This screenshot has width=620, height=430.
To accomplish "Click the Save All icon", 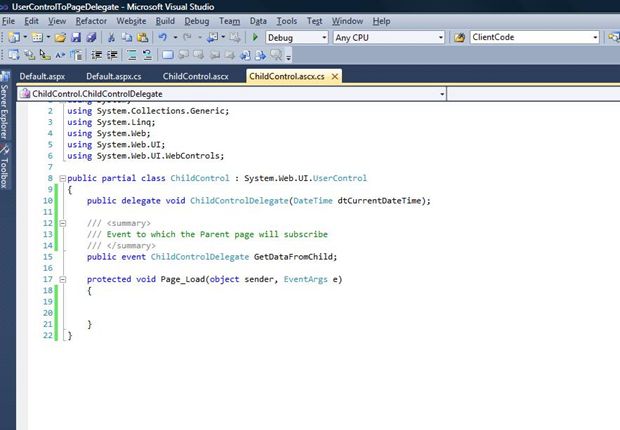I will coord(91,37).
